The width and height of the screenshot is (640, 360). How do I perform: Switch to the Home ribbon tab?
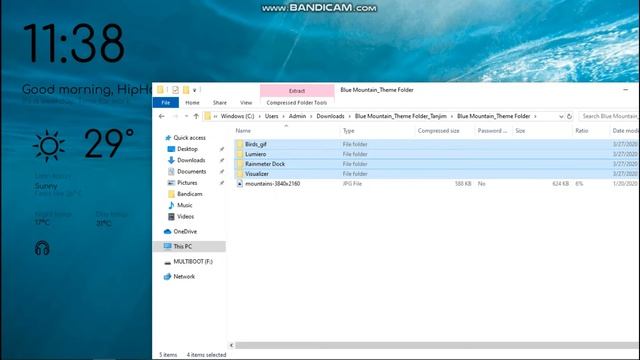[x=192, y=102]
